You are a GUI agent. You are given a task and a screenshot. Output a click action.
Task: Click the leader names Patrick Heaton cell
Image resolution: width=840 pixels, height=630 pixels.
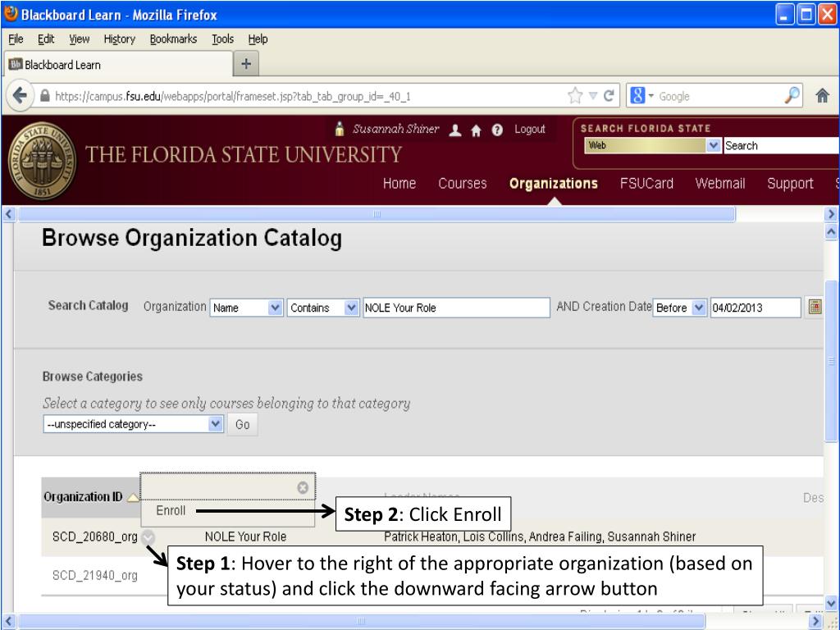(x=540, y=536)
